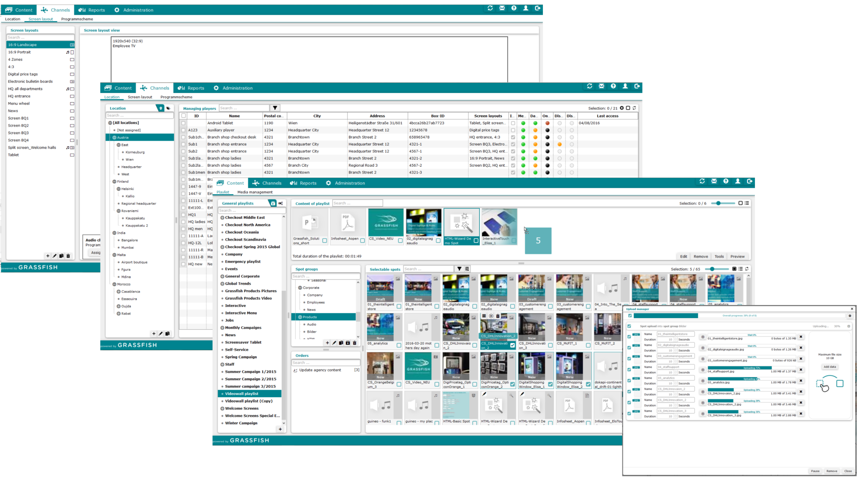
Task: Open Upload manager settings gear icon
Action: click(x=850, y=316)
